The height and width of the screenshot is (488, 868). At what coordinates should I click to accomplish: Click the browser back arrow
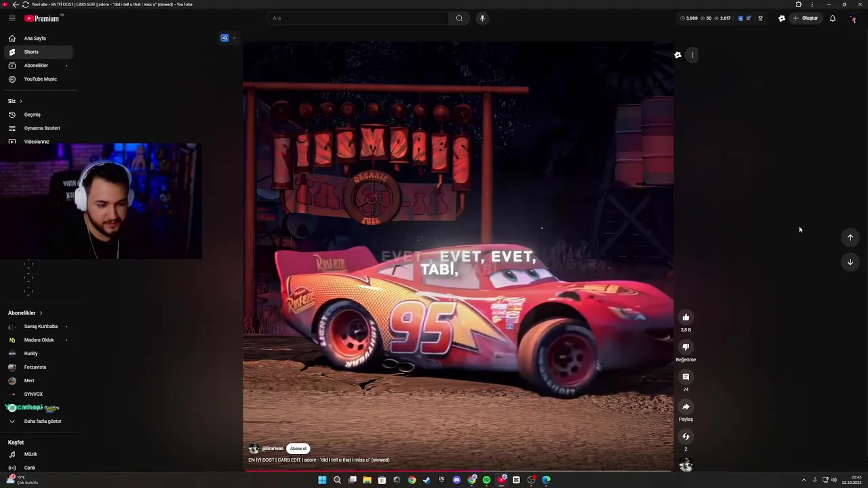(x=16, y=4)
